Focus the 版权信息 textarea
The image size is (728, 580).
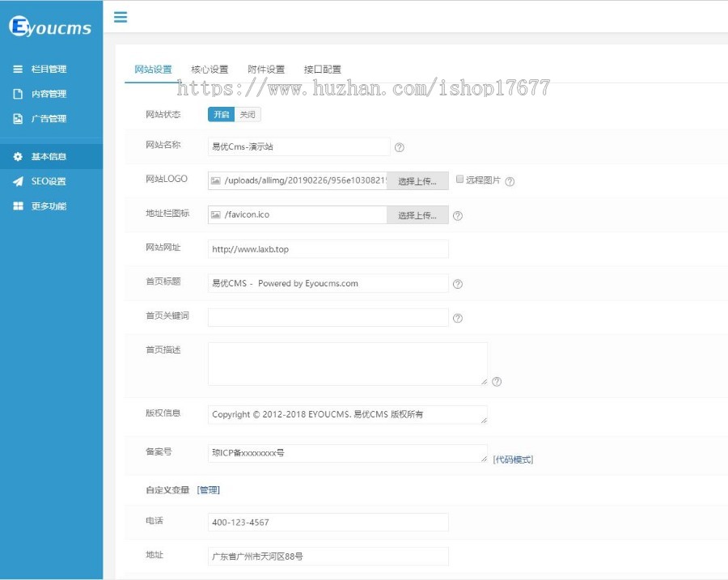point(348,415)
